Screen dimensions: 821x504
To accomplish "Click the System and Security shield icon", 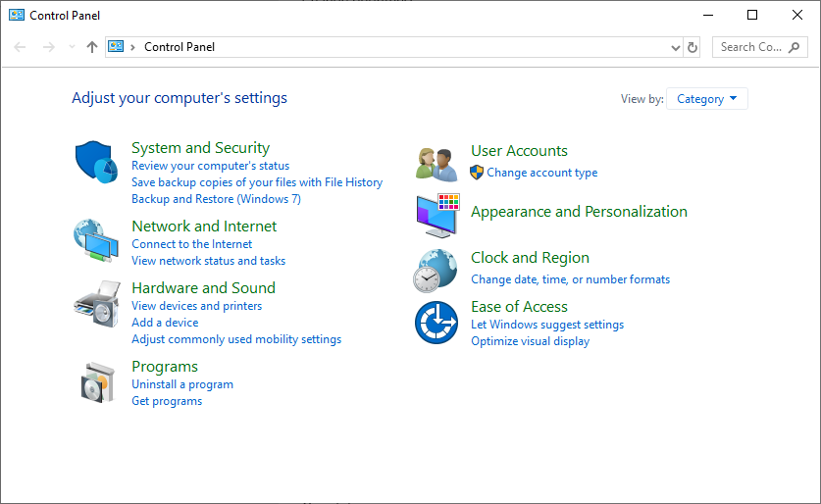I will [x=95, y=161].
